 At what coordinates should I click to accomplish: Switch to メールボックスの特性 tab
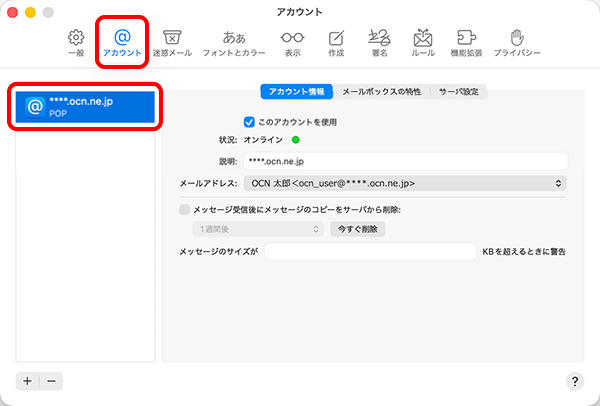[381, 92]
